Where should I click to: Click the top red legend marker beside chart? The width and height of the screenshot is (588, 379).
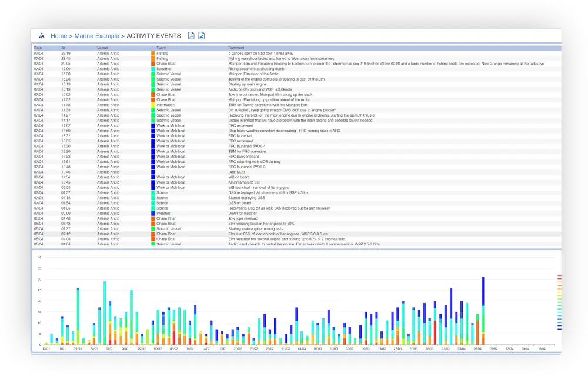(x=559, y=275)
